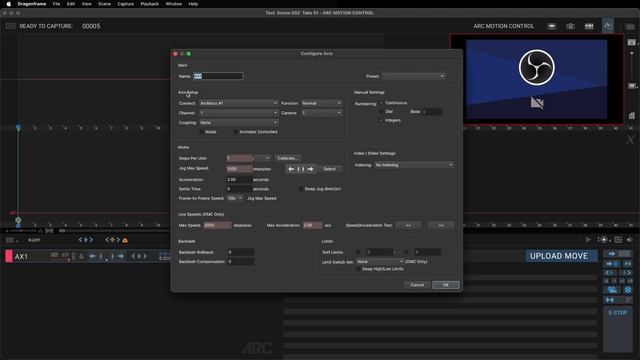The image size is (640, 360).
Task: Click the Select button beside jog arrows
Action: click(x=329, y=169)
